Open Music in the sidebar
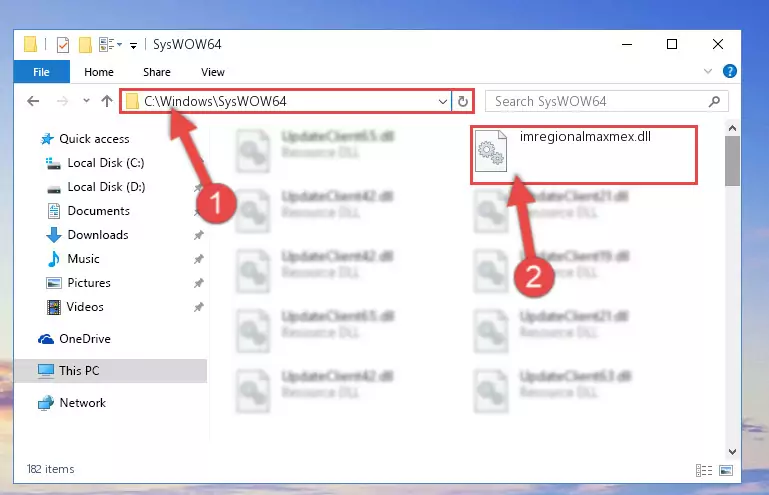This screenshot has height=495, width=769. click(x=83, y=259)
